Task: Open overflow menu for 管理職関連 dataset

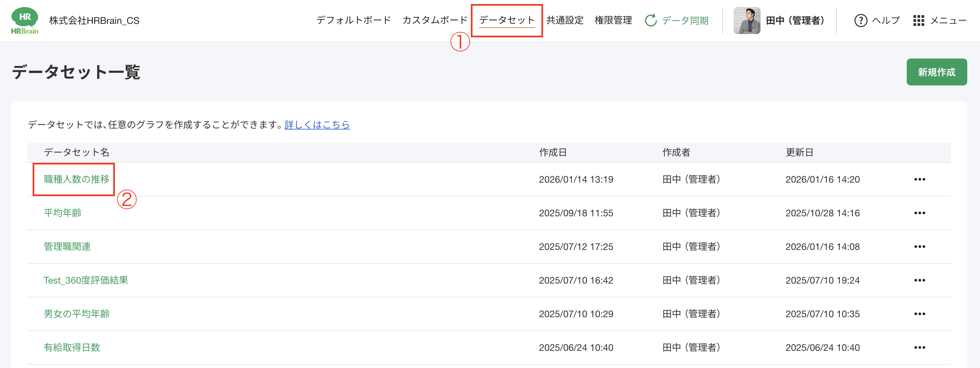Action: (920, 247)
